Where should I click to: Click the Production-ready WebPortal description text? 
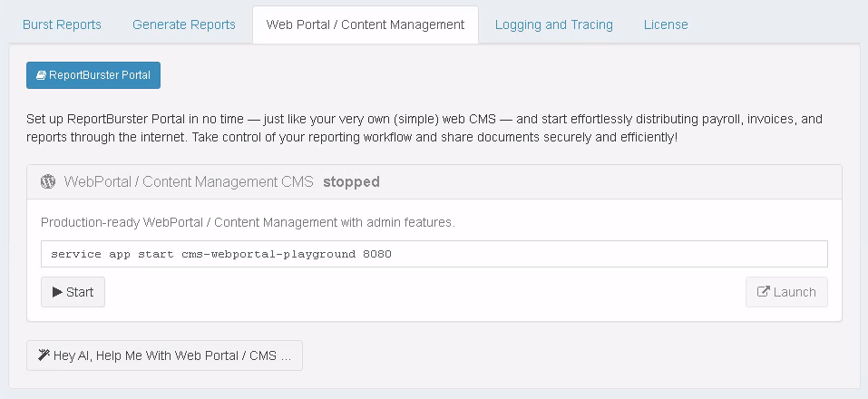click(248, 222)
